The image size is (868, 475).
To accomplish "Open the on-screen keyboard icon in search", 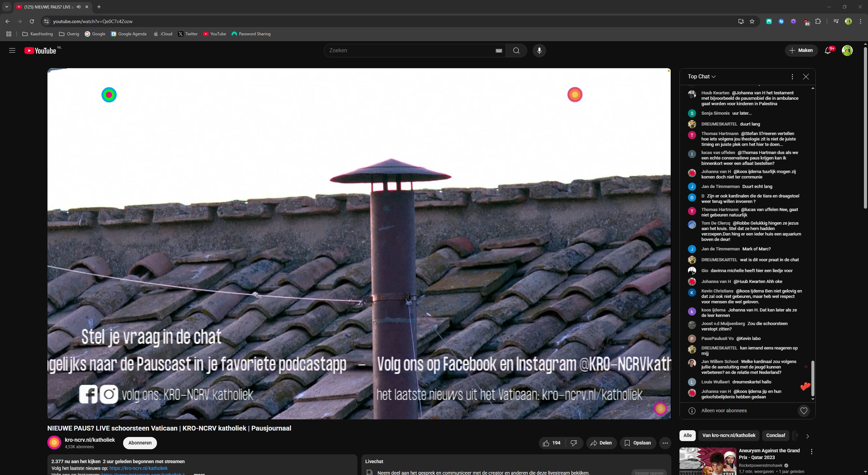I will point(499,51).
